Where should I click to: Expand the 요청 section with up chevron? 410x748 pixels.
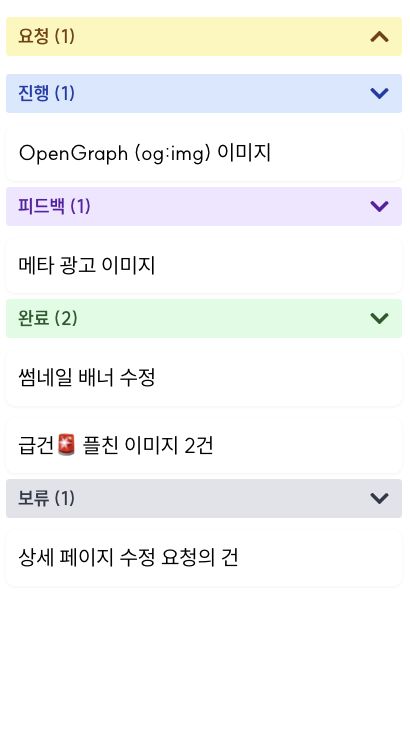point(379,37)
